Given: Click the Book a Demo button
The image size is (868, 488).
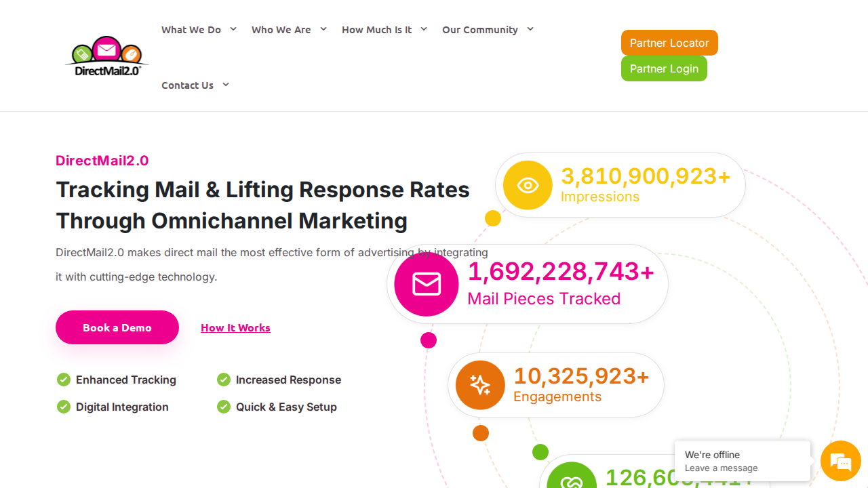Looking at the screenshot, I should [117, 327].
